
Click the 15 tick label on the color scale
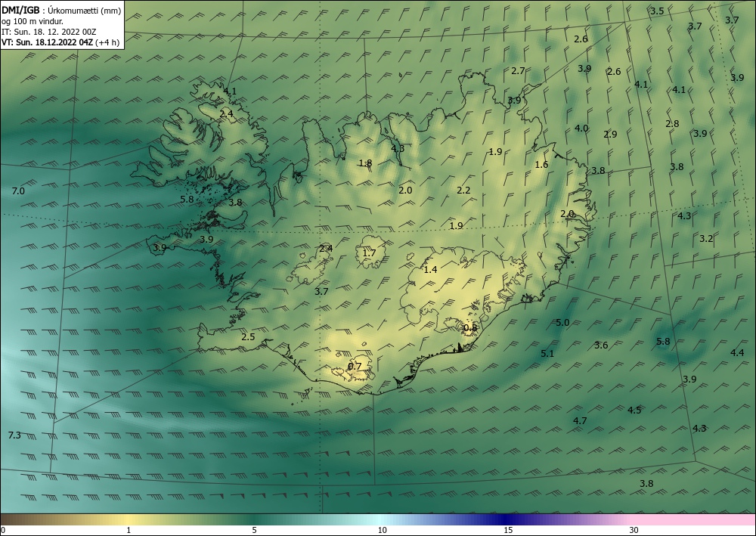coord(508,530)
